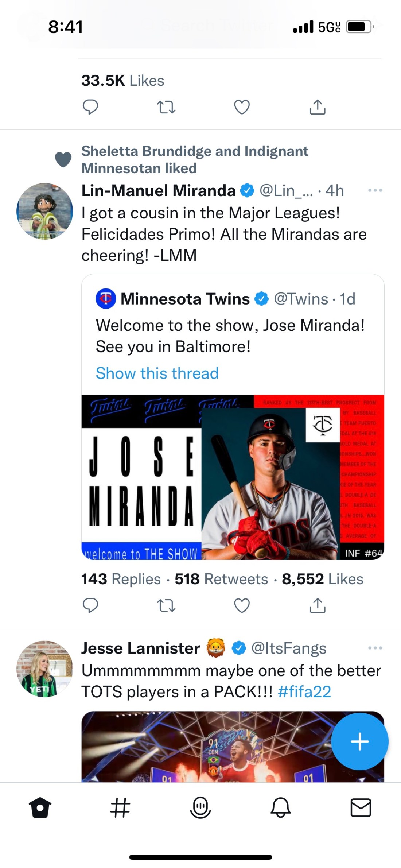The width and height of the screenshot is (401, 868).
Task: Share Lin-Manuel Miranda's tweet
Action: 318,605
